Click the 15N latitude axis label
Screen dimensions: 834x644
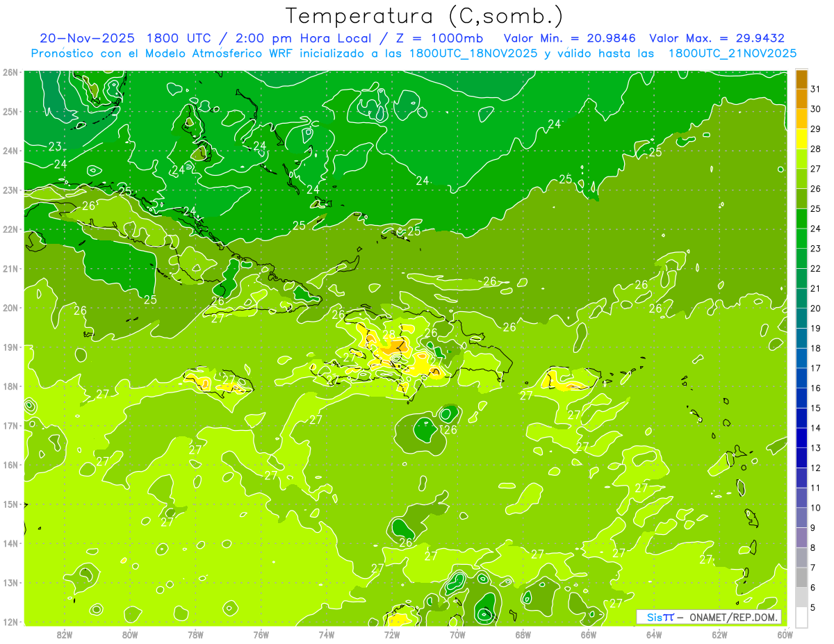[10, 504]
